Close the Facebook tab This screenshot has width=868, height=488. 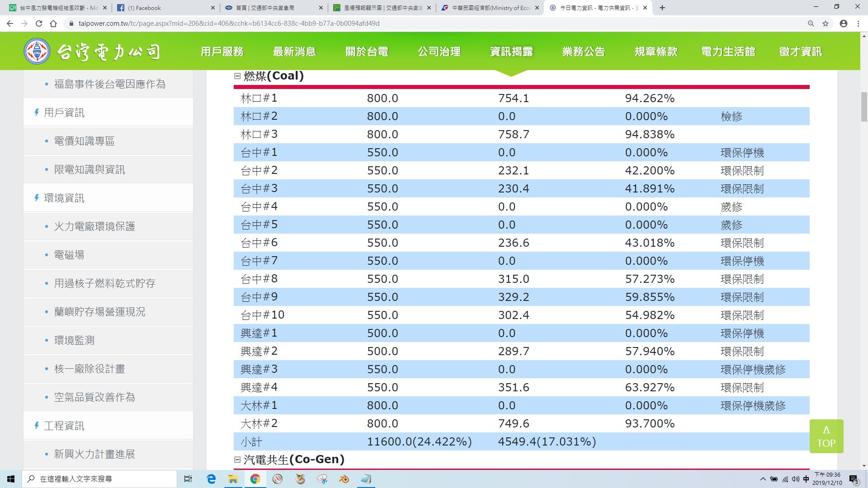[213, 8]
